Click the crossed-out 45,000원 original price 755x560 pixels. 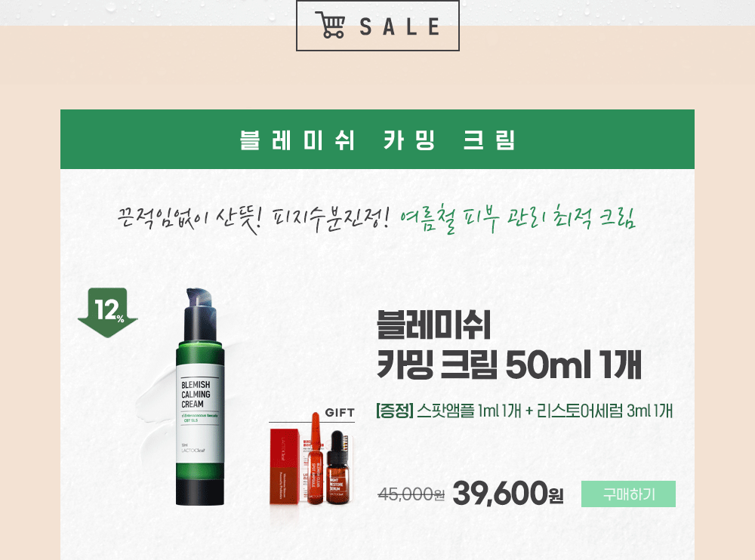pyautogui.click(x=411, y=494)
